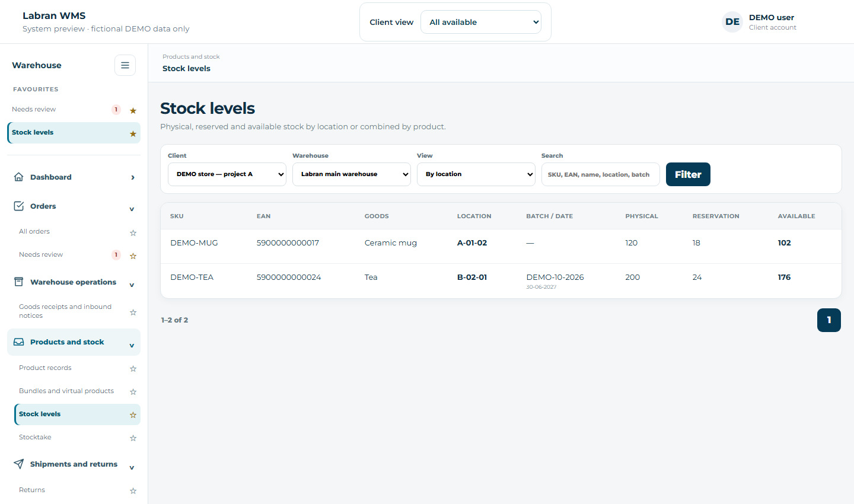The width and height of the screenshot is (854, 504).
Task: Star Bundles and virtual products
Action: (x=133, y=392)
